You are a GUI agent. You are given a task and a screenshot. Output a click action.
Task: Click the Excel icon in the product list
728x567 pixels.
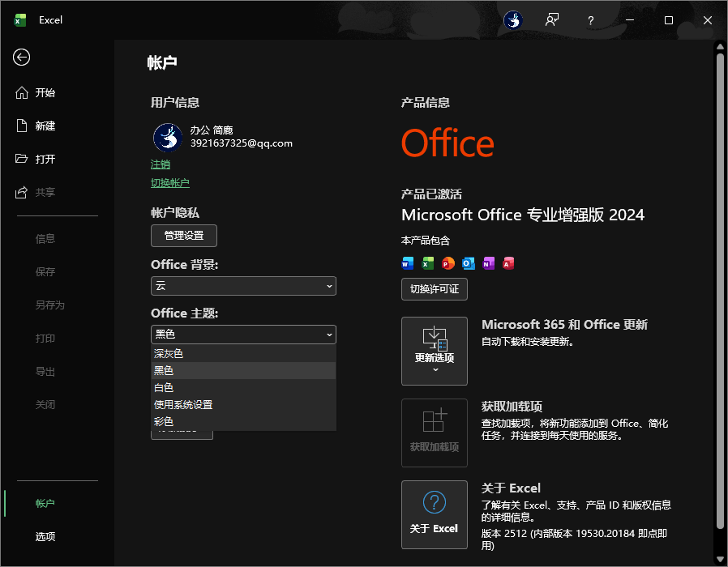pos(427,263)
